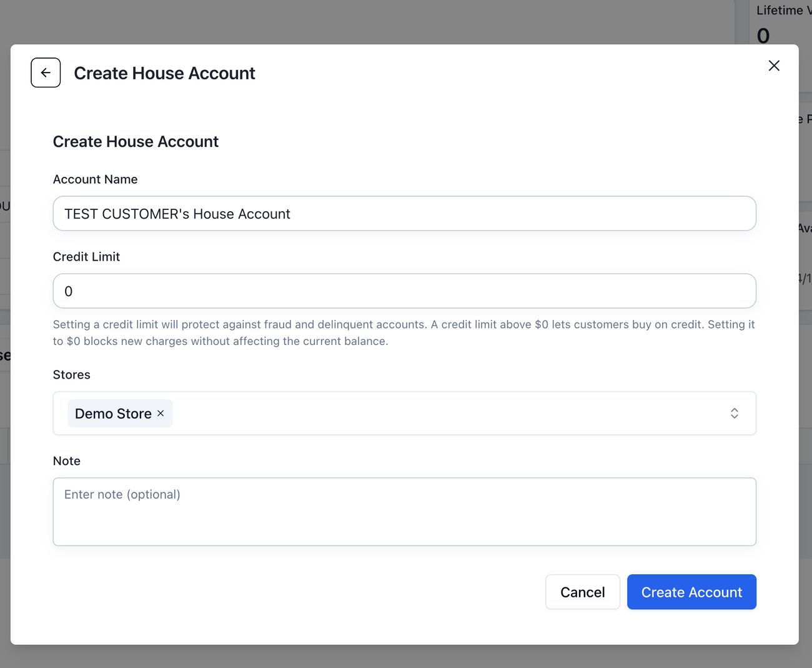Expand the Stores selector chevron
812x668 pixels.
point(734,413)
